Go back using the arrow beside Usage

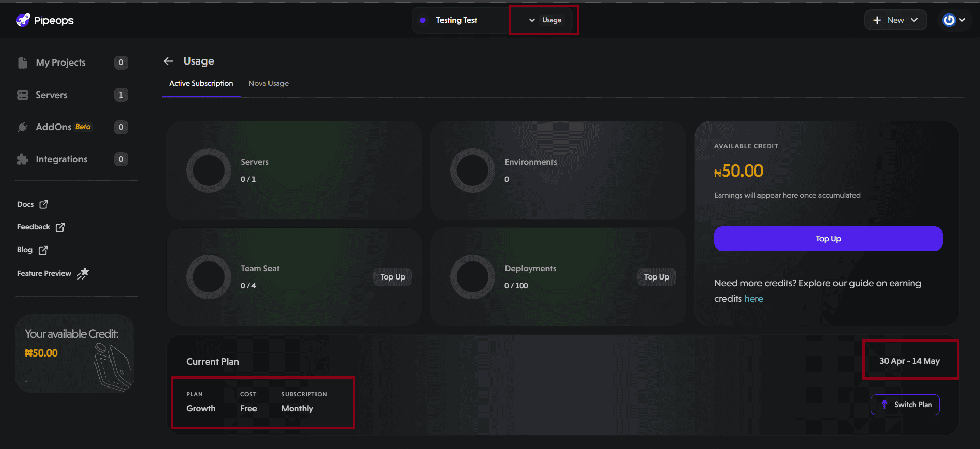point(168,61)
